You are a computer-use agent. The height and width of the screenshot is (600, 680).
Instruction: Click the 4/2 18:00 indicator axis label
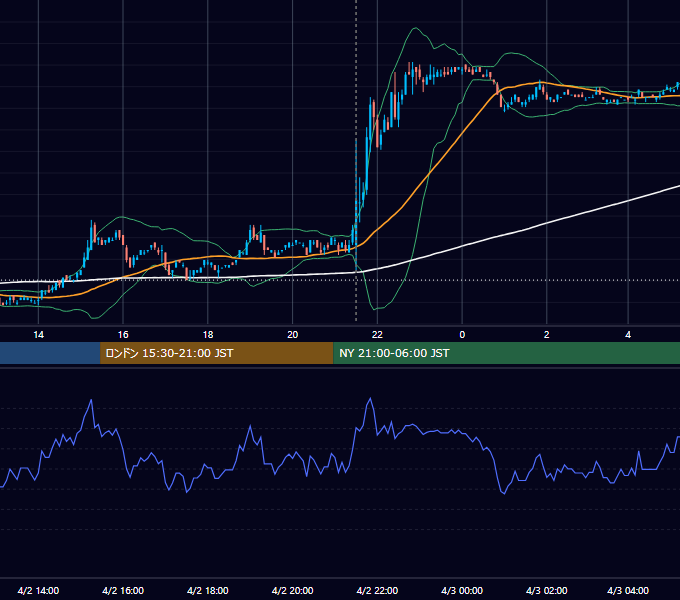click(x=208, y=590)
